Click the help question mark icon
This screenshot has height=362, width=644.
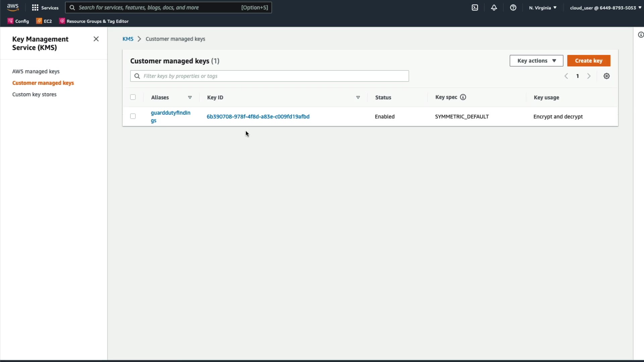513,7
